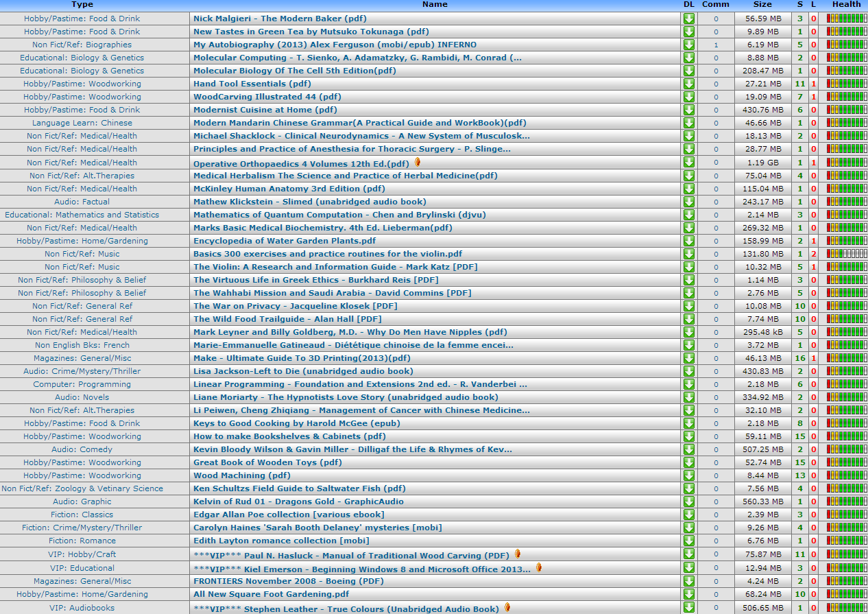
Task: Download The War on Privacy torrent
Action: [688, 306]
